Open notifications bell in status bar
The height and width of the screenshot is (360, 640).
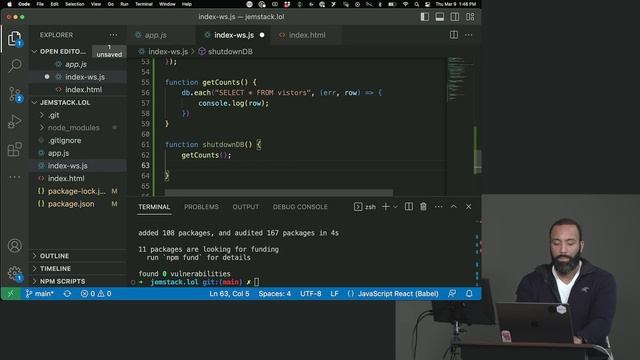point(469,294)
